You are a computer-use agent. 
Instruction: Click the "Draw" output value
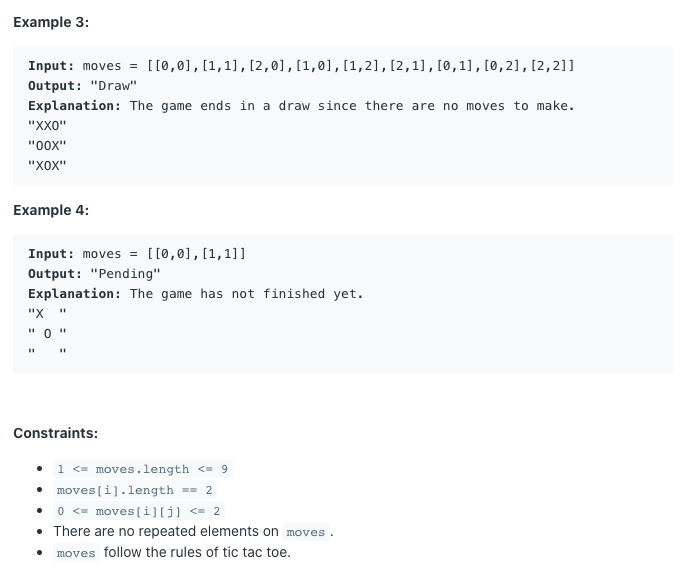pos(114,86)
